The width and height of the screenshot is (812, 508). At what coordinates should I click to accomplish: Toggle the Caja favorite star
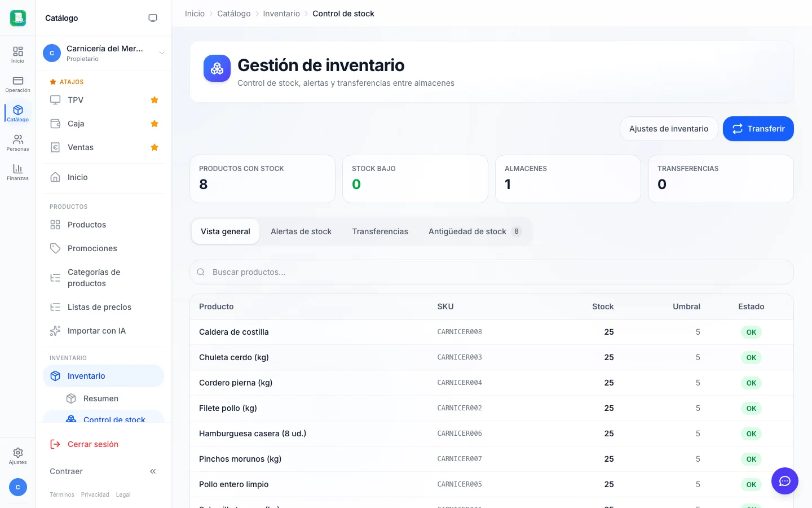click(155, 124)
